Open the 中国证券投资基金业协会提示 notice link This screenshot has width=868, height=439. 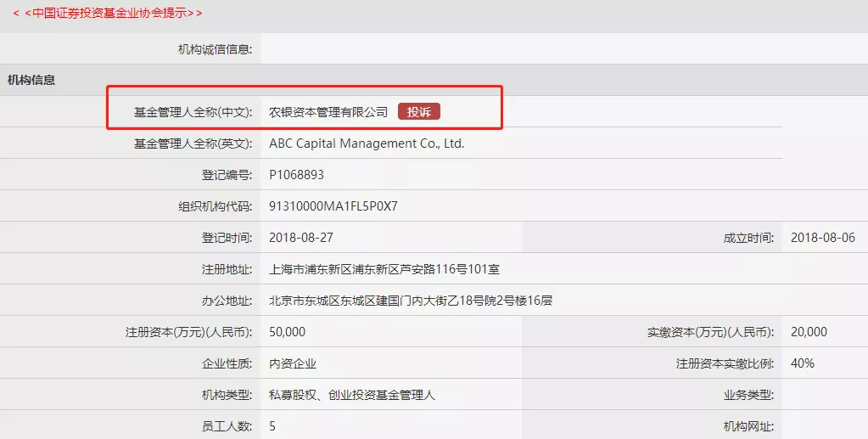[108, 13]
